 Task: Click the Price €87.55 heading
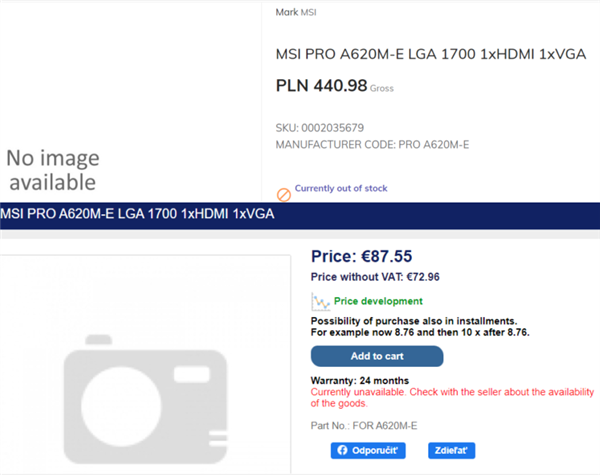pyautogui.click(x=362, y=256)
